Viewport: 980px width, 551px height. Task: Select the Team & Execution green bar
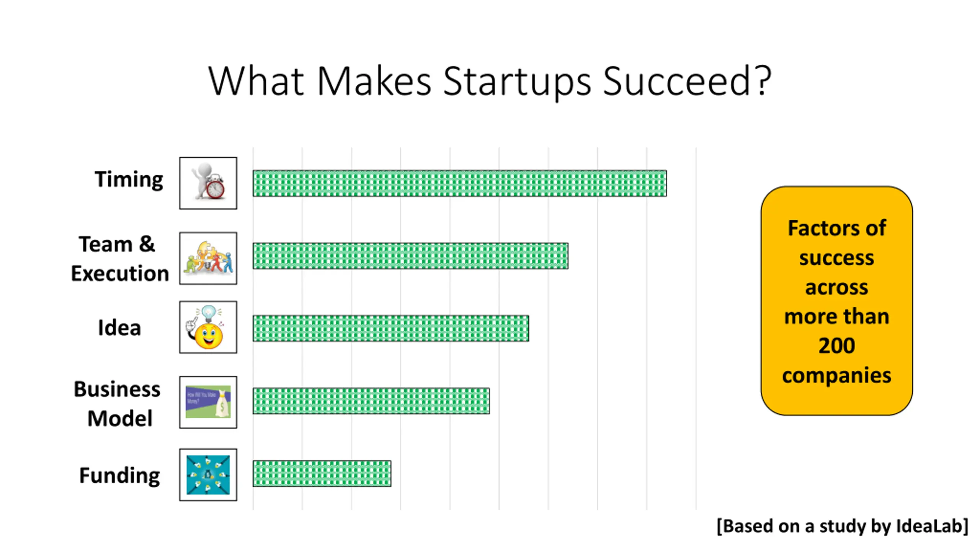coord(410,256)
